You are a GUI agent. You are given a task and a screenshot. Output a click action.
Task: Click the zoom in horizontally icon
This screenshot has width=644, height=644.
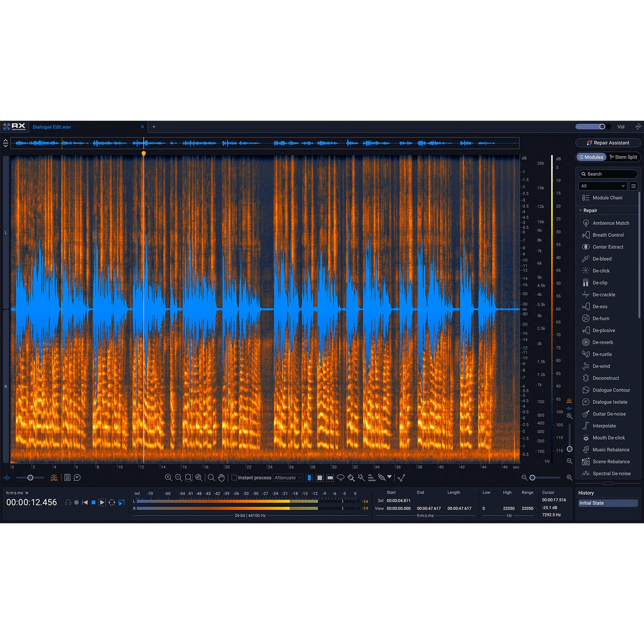point(169,478)
